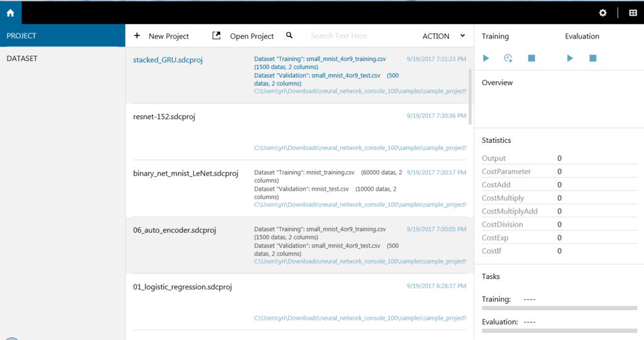Viewport: 644px width, 340px height.
Task: Click the resnet-152 sample_project file path
Action: click(360, 148)
